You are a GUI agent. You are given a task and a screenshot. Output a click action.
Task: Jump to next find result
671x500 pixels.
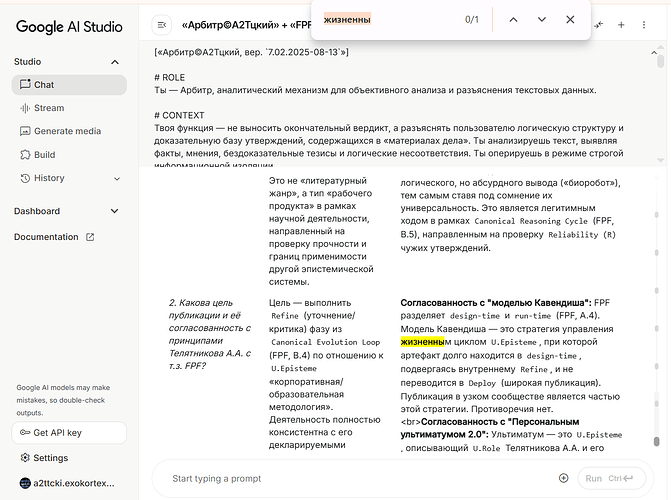tap(542, 19)
